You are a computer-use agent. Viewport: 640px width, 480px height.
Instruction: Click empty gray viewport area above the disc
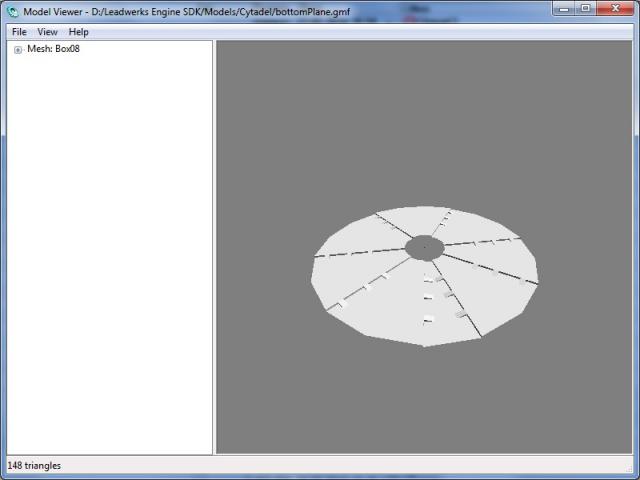424,120
